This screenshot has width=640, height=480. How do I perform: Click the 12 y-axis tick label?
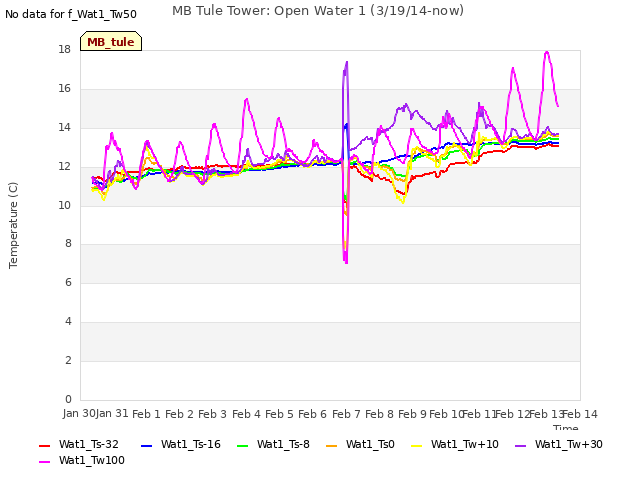point(64,166)
